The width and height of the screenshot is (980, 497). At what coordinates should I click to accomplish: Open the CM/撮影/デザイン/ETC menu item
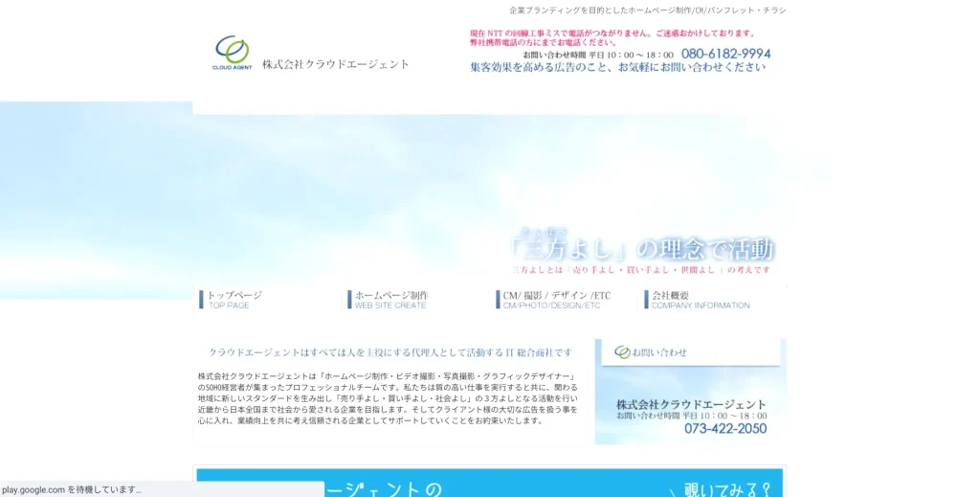(x=554, y=300)
